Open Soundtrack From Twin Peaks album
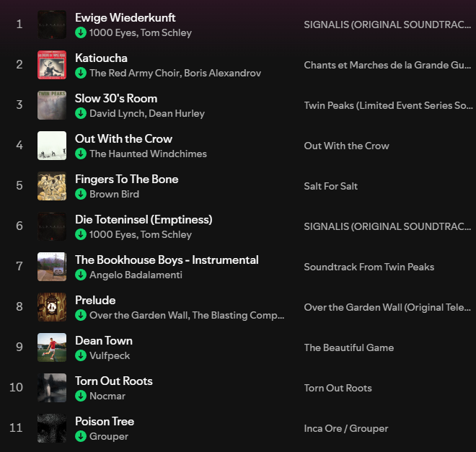The height and width of the screenshot is (452, 476). (x=369, y=267)
